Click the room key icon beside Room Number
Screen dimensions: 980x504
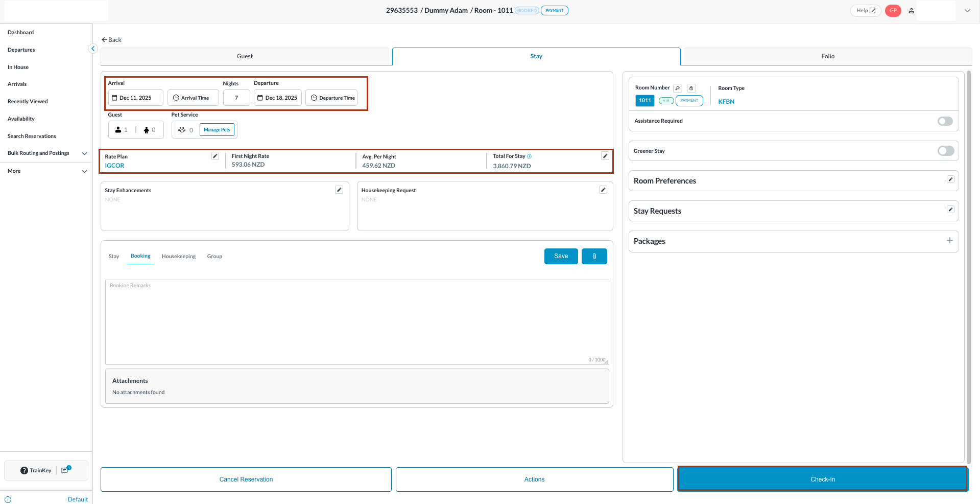[678, 88]
